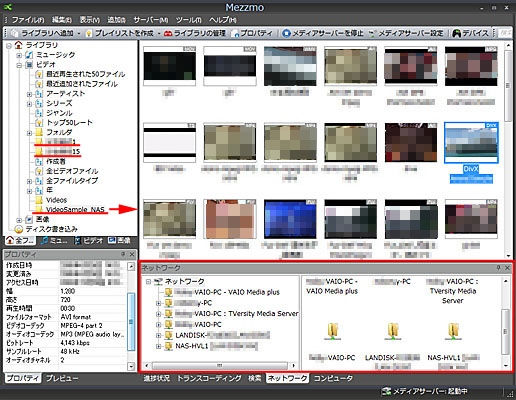Expand the 年 node
This screenshot has width=516, height=400.
[29, 191]
